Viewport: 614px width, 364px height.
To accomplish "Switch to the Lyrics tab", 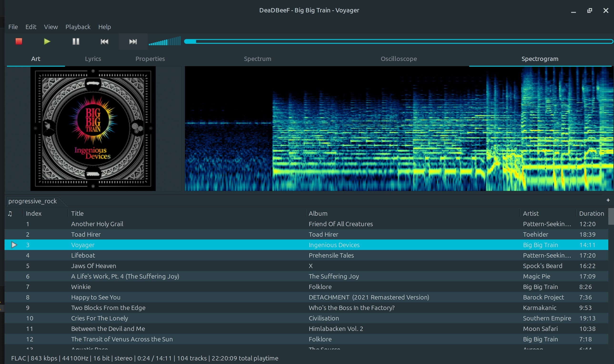I will 93,59.
